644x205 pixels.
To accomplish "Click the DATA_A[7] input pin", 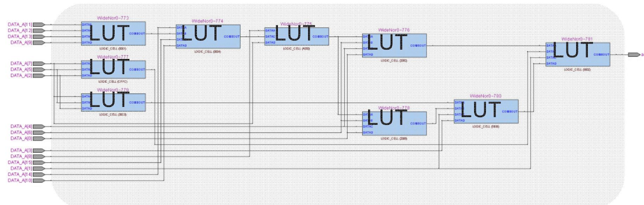I will click(x=39, y=64).
